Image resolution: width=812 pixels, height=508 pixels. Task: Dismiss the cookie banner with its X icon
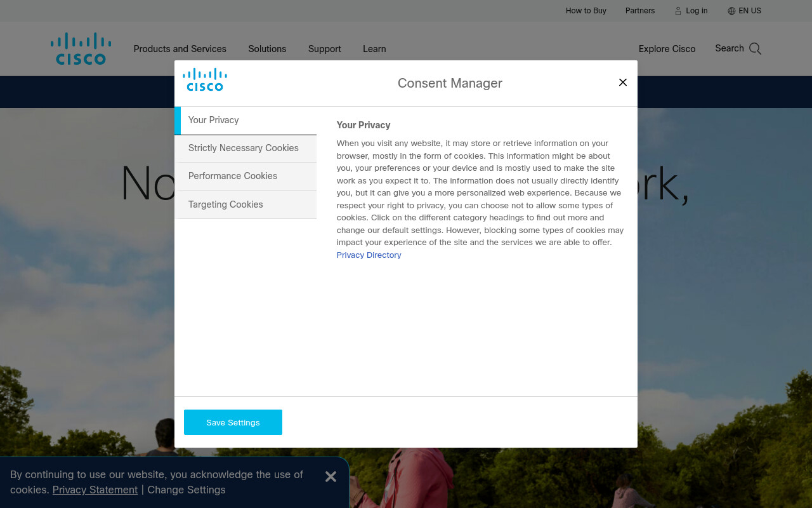coord(331,476)
